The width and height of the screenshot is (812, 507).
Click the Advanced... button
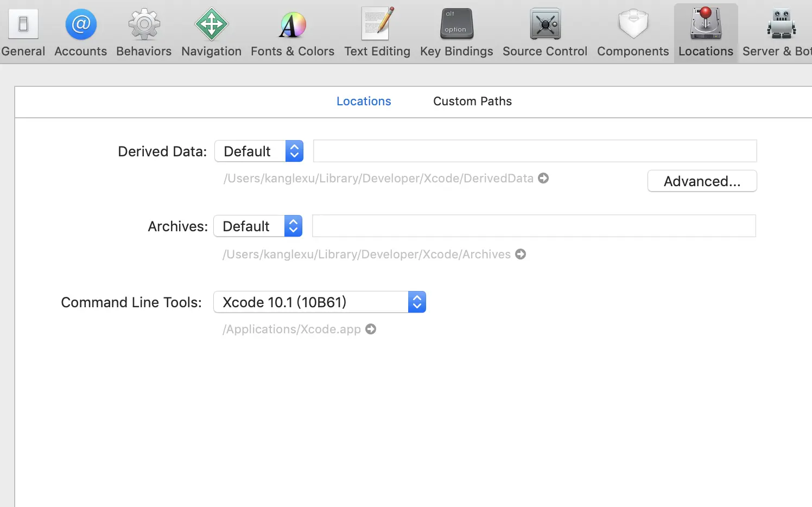[702, 181]
